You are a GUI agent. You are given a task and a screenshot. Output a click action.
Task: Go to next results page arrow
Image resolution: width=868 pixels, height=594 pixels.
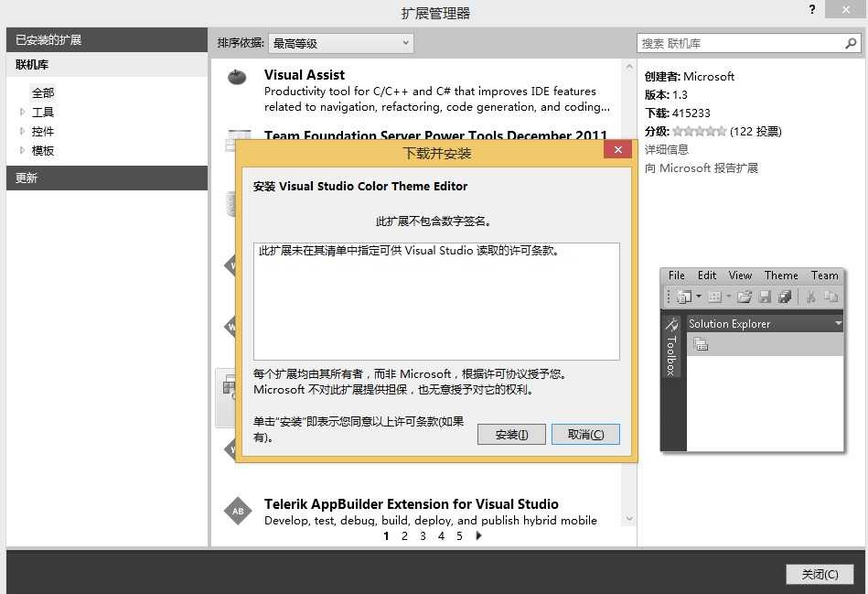pos(479,535)
